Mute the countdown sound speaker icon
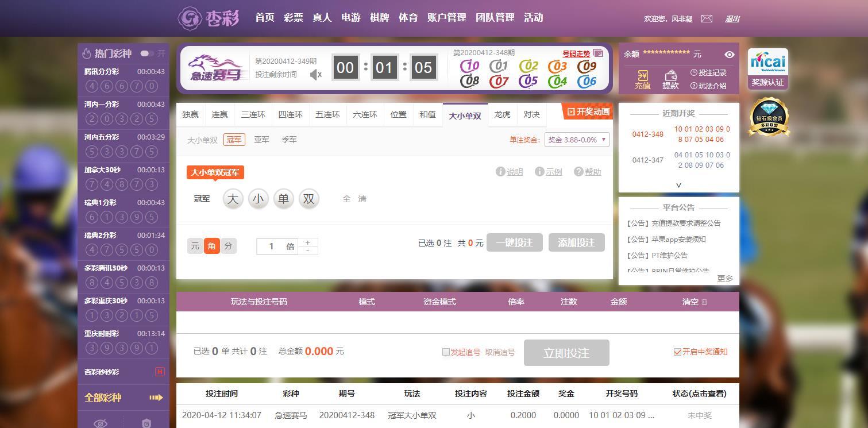868x428 pixels. click(x=315, y=74)
